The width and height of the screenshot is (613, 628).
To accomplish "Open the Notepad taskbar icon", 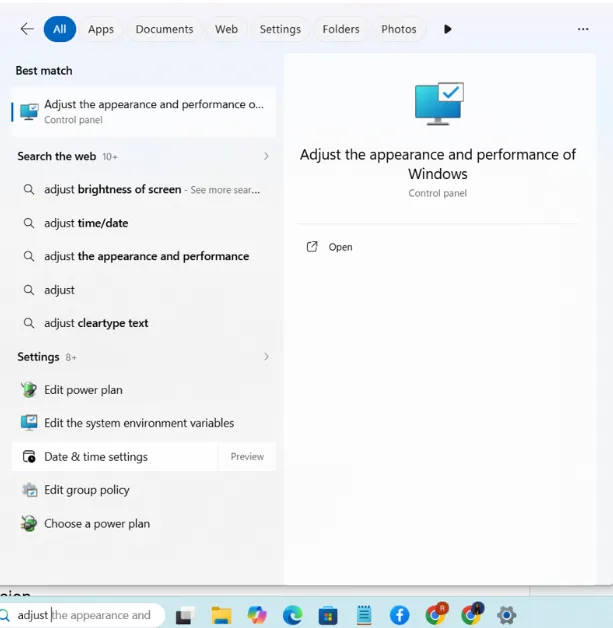I will [364, 615].
